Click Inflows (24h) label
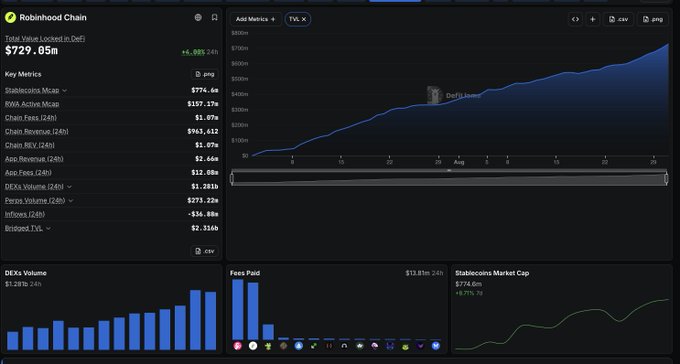Screen dimensions: 680x364 pos(25,214)
